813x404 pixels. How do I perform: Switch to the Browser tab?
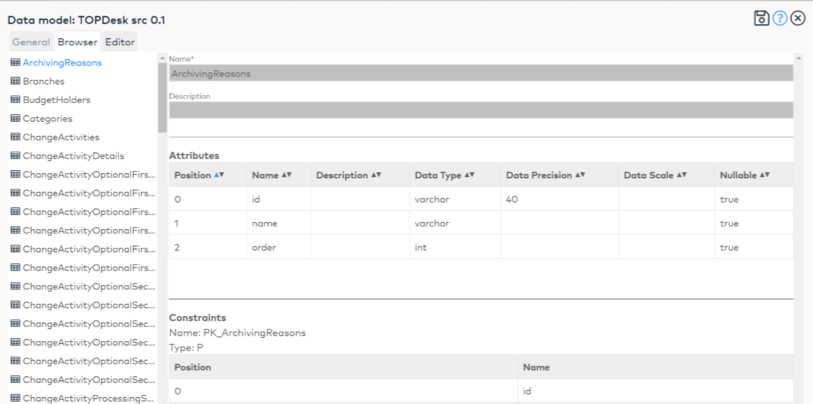(77, 42)
